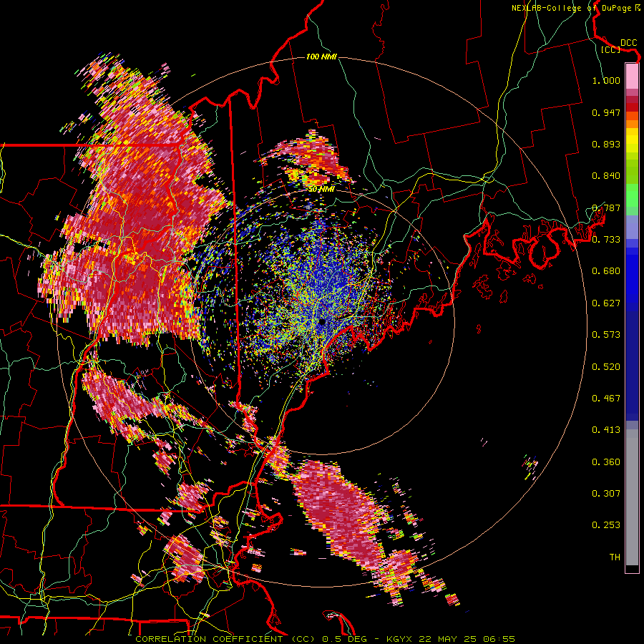
Task: Click the 0.787 legend value
Action: coord(606,208)
